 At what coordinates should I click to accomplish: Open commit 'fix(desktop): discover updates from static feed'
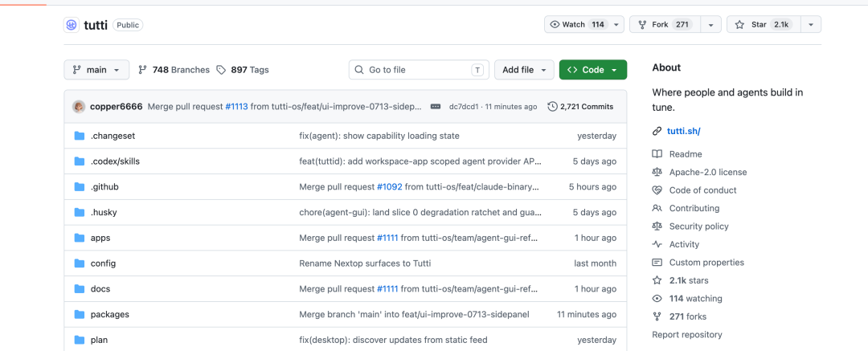tap(393, 340)
